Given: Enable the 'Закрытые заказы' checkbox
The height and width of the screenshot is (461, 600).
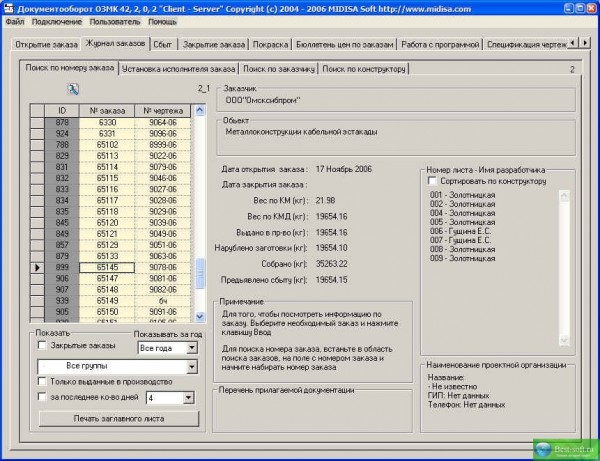Looking at the screenshot, I should tap(41, 346).
